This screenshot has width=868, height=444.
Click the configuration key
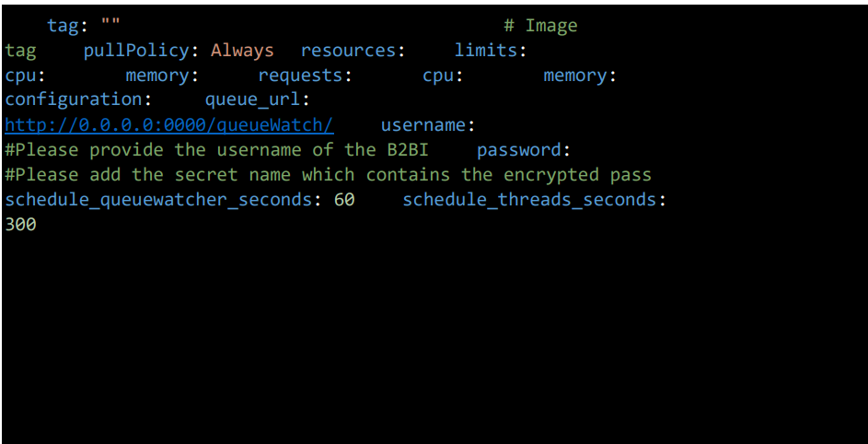point(73,100)
